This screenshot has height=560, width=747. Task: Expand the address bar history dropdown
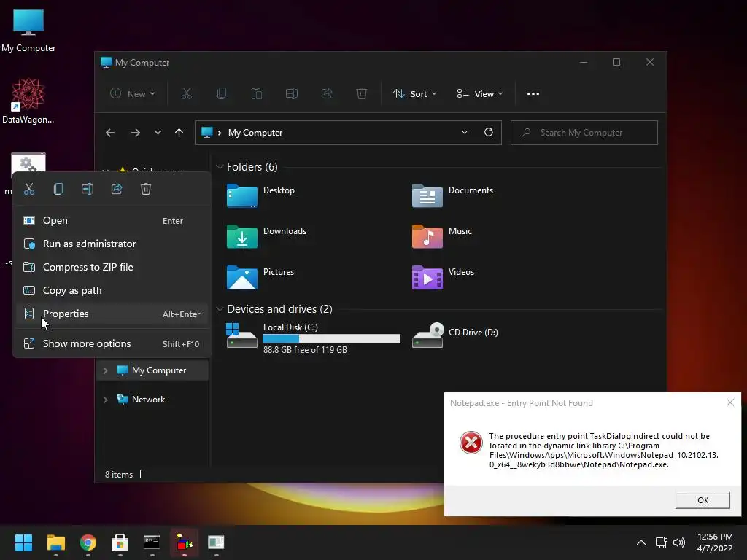pyautogui.click(x=465, y=133)
